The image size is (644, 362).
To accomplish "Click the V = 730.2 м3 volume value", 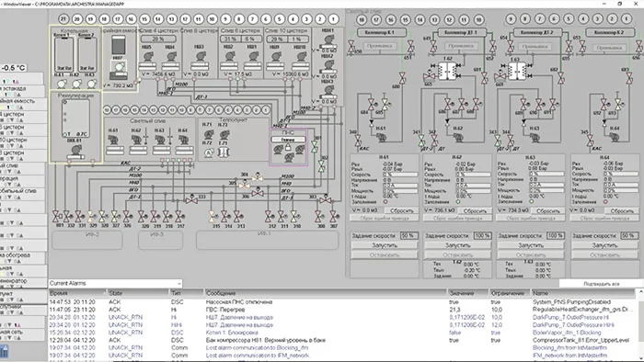I will (x=119, y=85).
